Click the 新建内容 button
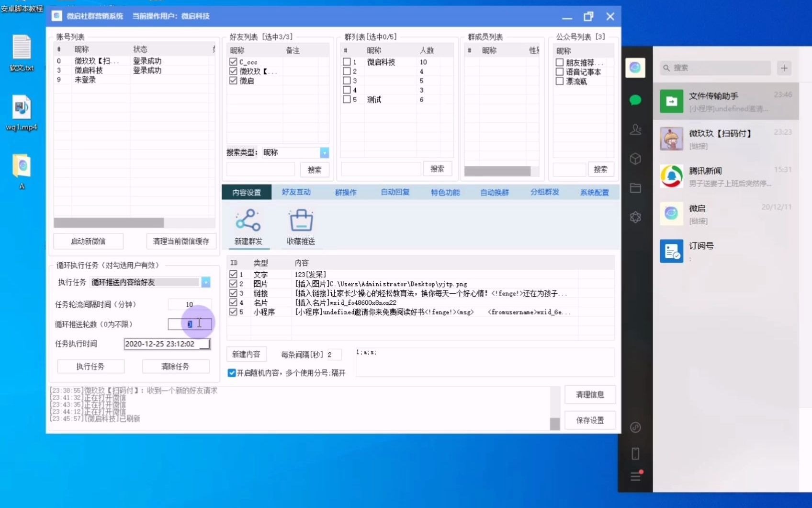 click(x=246, y=354)
